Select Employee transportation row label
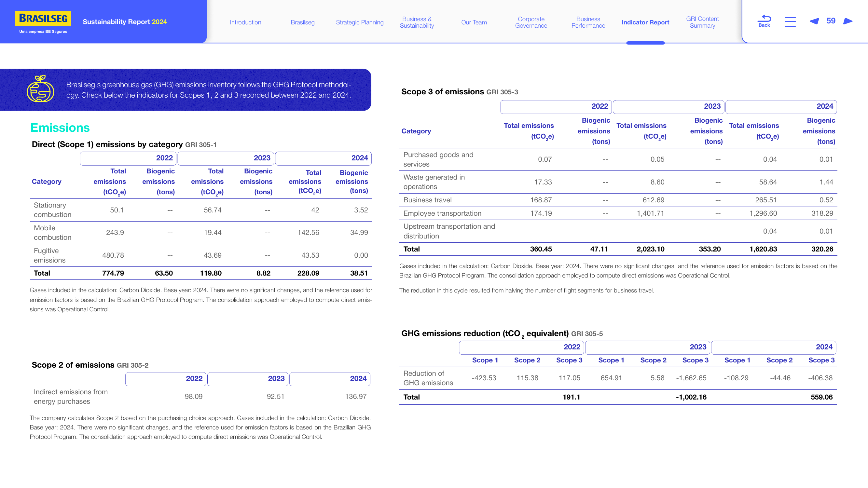Screen dimensions: 868x488 [442, 213]
